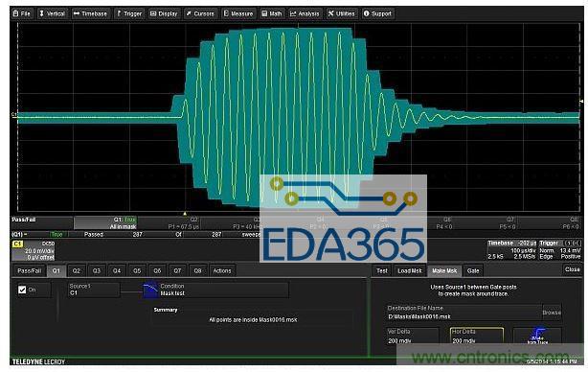This screenshot has width=588, height=372.
Task: Open the Vertical menu
Action: pyautogui.click(x=52, y=13)
